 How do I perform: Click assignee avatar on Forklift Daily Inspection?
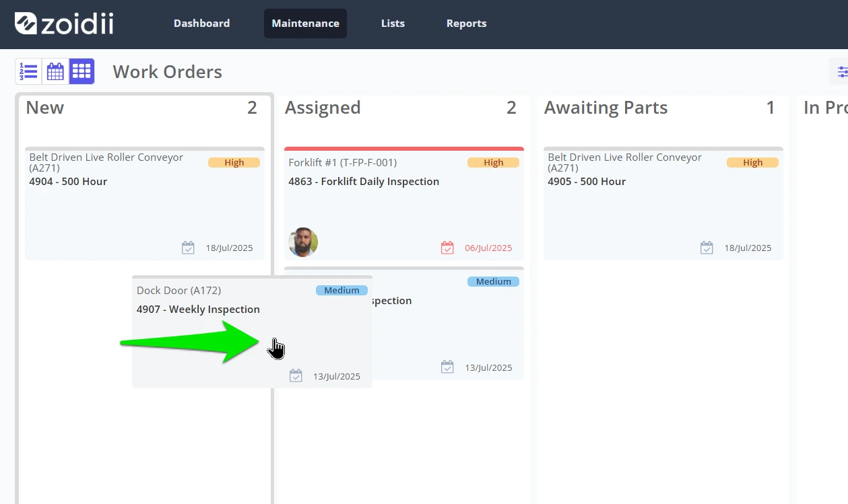pyautogui.click(x=303, y=242)
